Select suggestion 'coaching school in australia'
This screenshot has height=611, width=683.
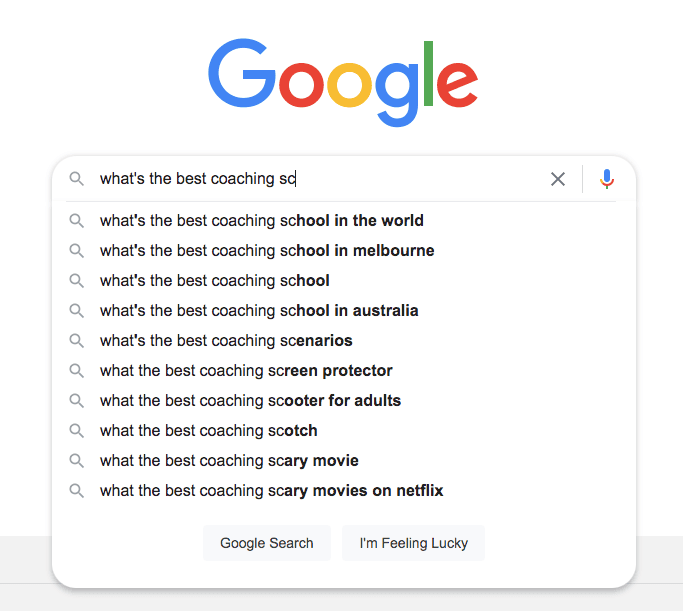pyautogui.click(x=258, y=311)
